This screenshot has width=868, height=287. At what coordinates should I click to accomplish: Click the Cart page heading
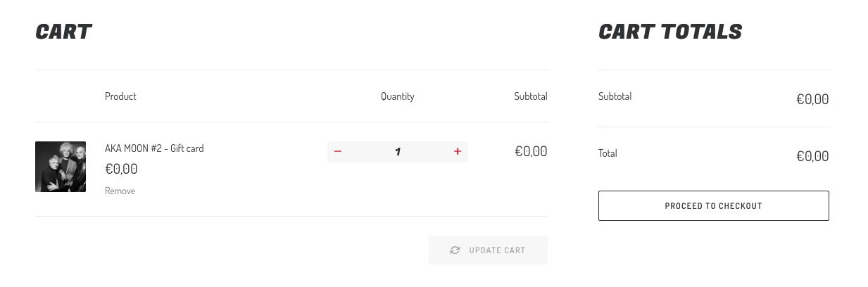point(63,32)
